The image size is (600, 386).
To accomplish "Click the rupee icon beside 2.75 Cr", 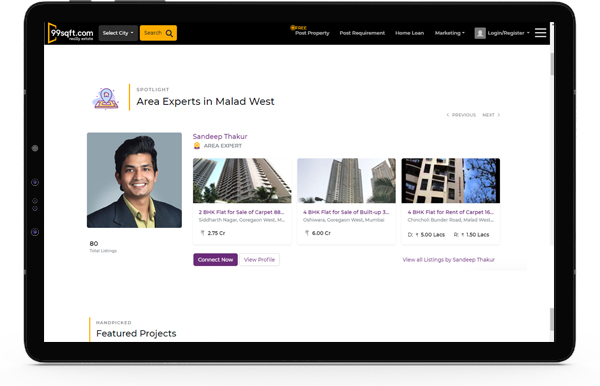I will coord(202,233).
